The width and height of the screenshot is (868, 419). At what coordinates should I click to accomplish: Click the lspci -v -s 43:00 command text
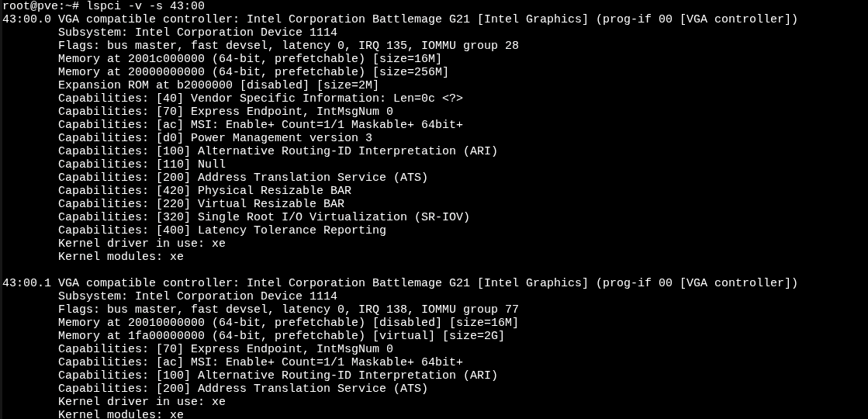click(x=146, y=6)
